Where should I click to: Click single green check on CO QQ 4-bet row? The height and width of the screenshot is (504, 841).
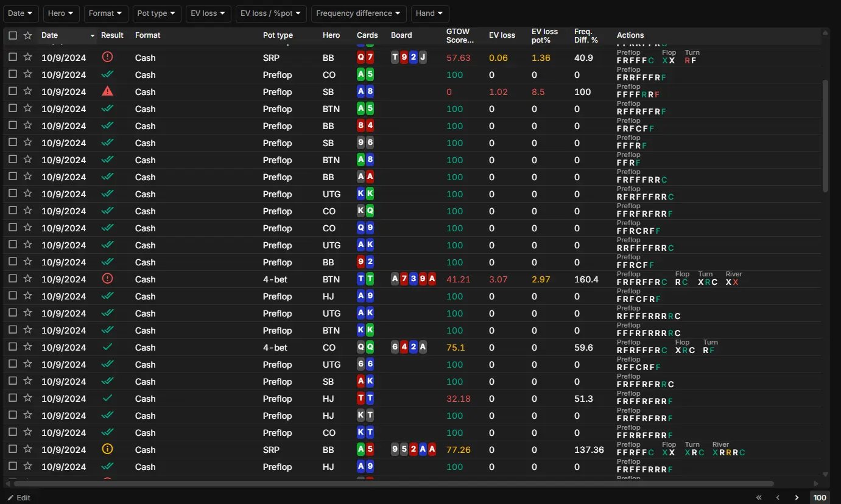[108, 347]
